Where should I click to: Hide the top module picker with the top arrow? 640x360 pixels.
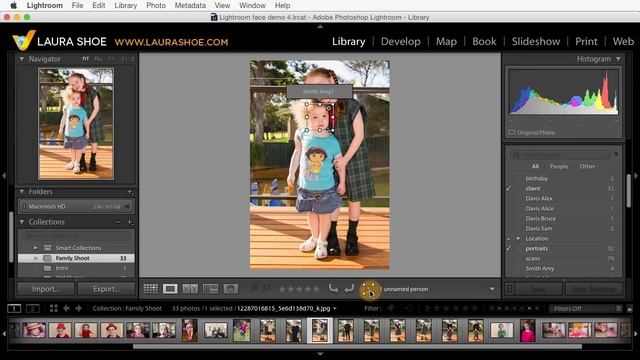click(320, 27)
